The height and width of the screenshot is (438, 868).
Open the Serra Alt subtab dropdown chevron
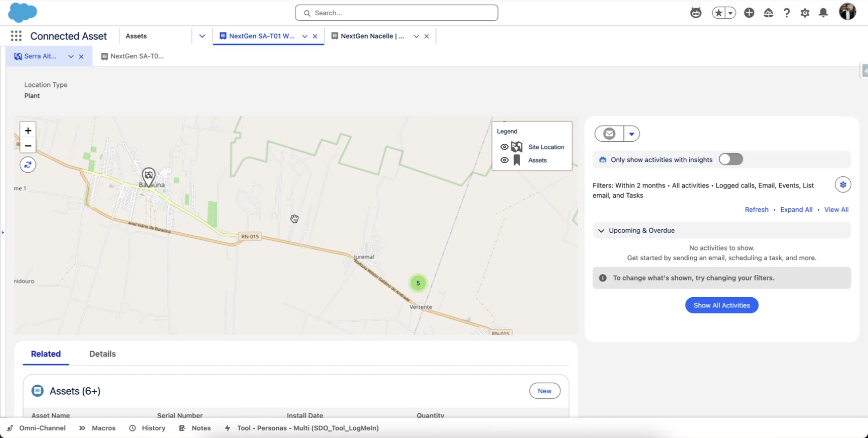pos(71,56)
